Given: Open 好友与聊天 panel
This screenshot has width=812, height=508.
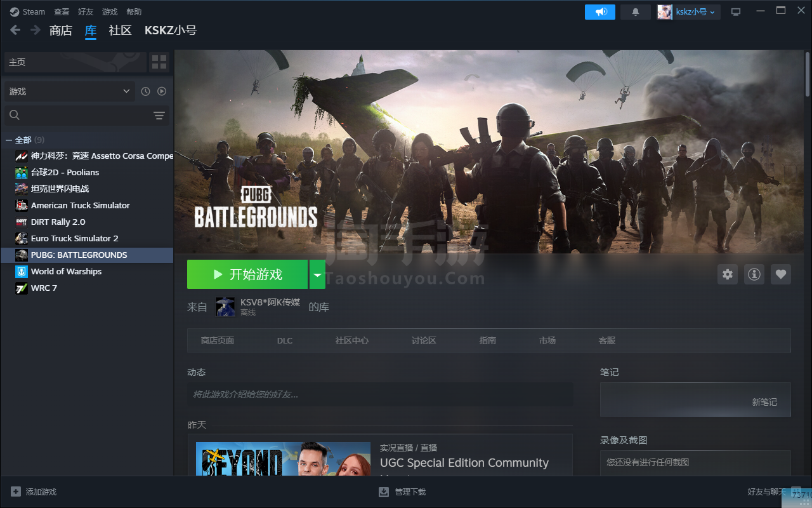Looking at the screenshot, I should [766, 491].
